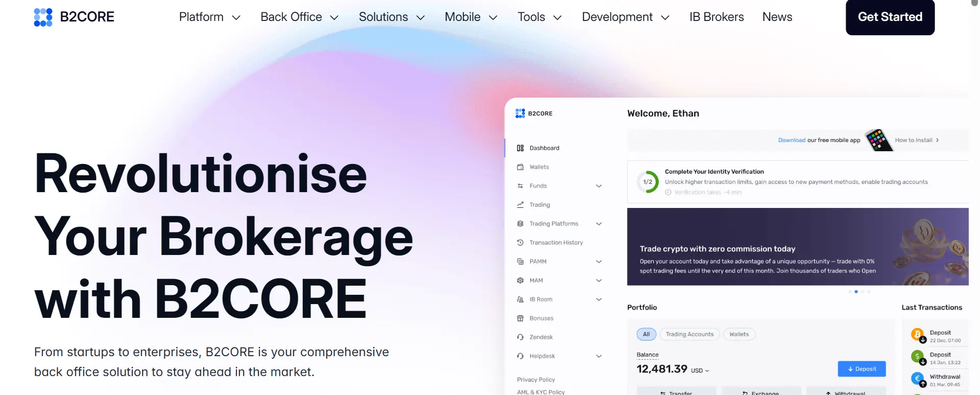The width and height of the screenshot is (980, 395).
Task: Open the News page
Action: (x=777, y=17)
